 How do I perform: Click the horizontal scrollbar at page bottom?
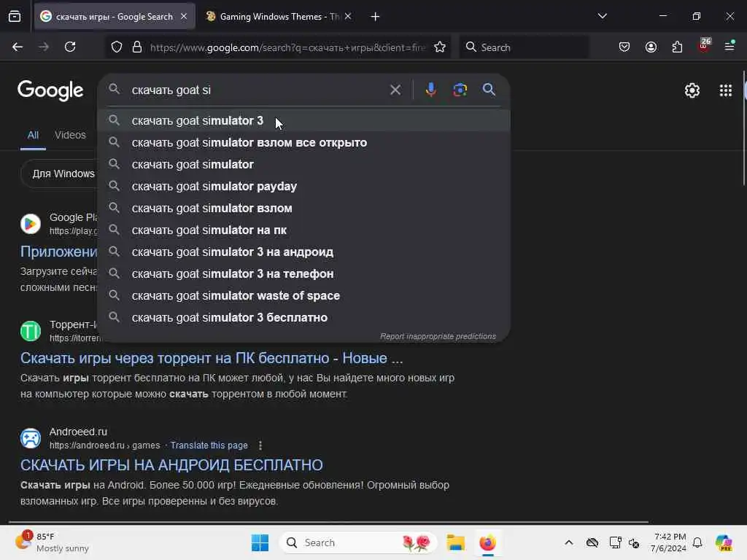pyautogui.click(x=329, y=522)
